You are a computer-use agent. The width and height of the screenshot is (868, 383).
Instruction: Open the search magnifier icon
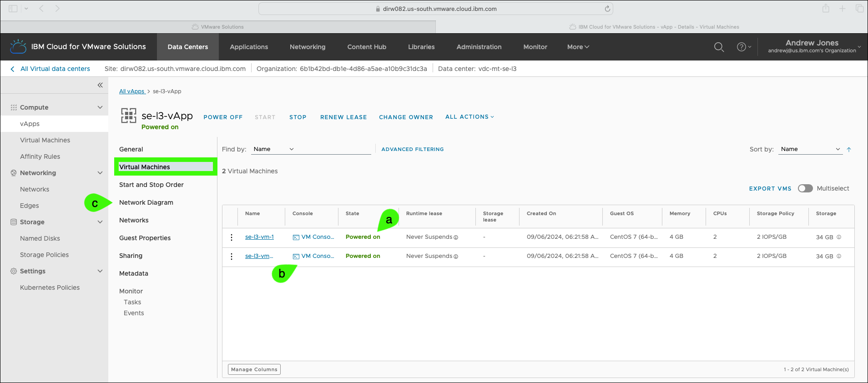tap(719, 47)
